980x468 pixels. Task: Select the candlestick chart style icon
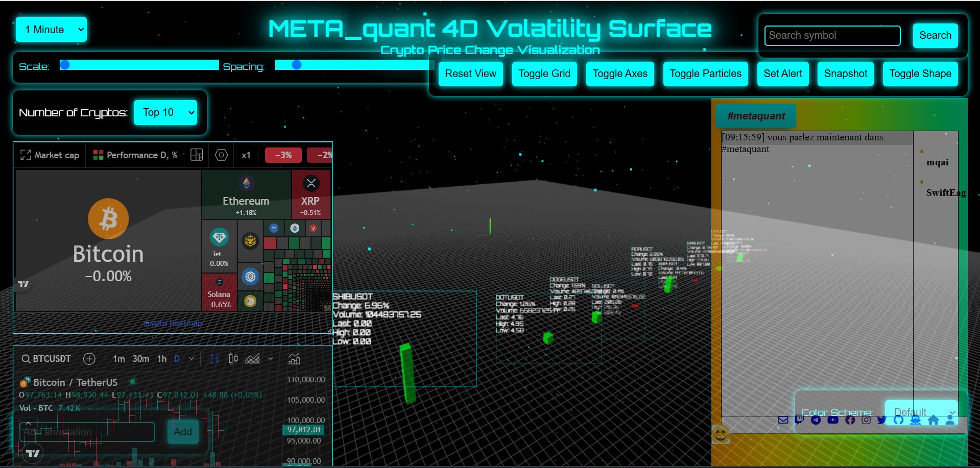tap(233, 359)
